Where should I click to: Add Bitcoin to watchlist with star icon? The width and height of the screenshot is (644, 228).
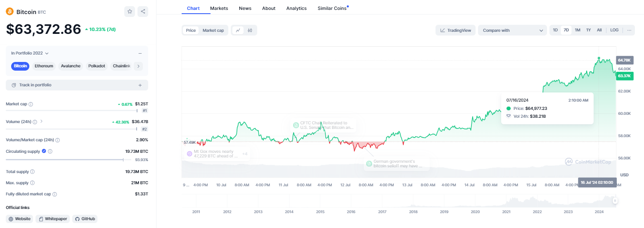[130, 12]
